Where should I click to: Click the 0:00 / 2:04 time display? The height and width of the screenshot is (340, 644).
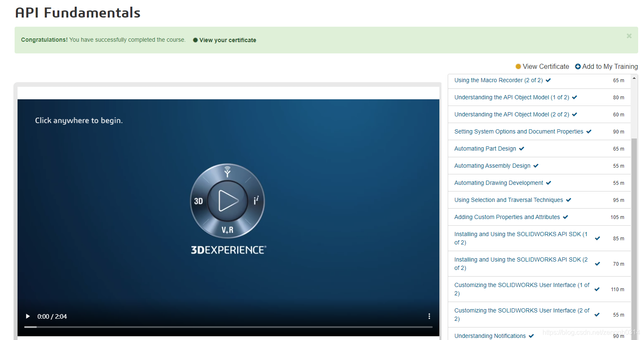click(52, 317)
